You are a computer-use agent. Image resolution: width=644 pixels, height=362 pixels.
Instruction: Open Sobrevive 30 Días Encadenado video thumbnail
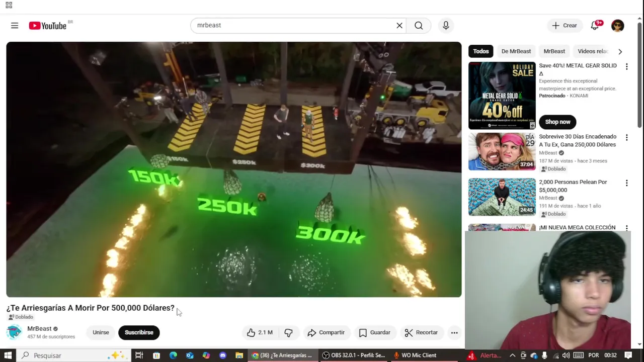point(502,152)
